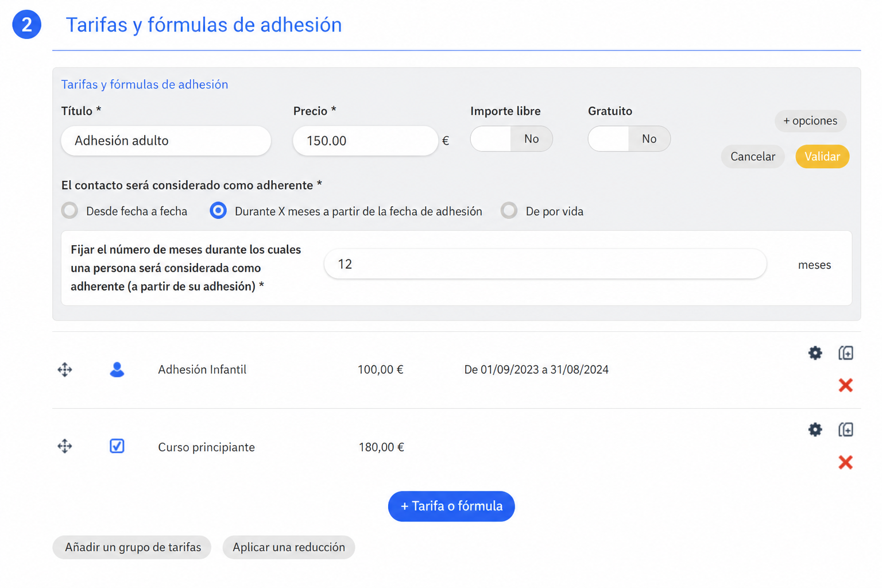
Task: Click move handle of Curso principiante row
Action: point(65,446)
